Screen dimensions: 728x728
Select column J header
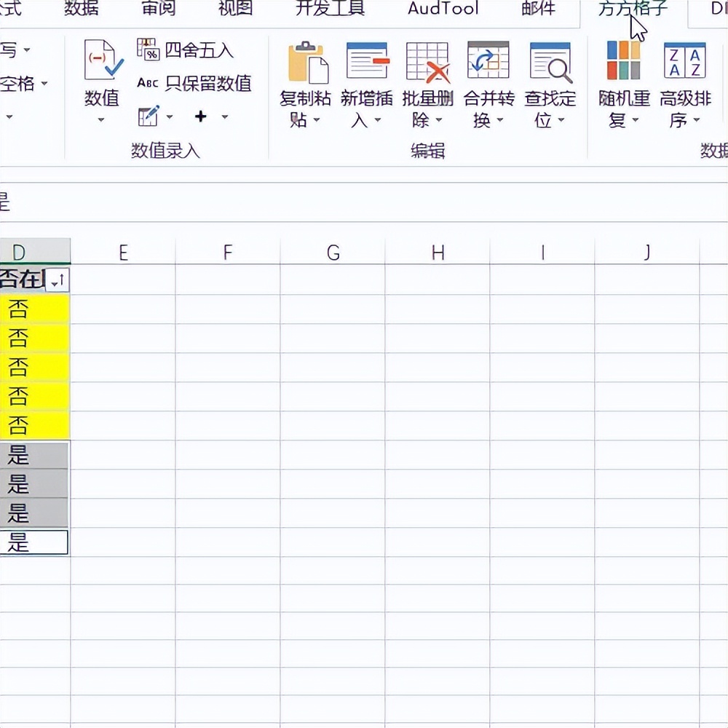click(647, 251)
